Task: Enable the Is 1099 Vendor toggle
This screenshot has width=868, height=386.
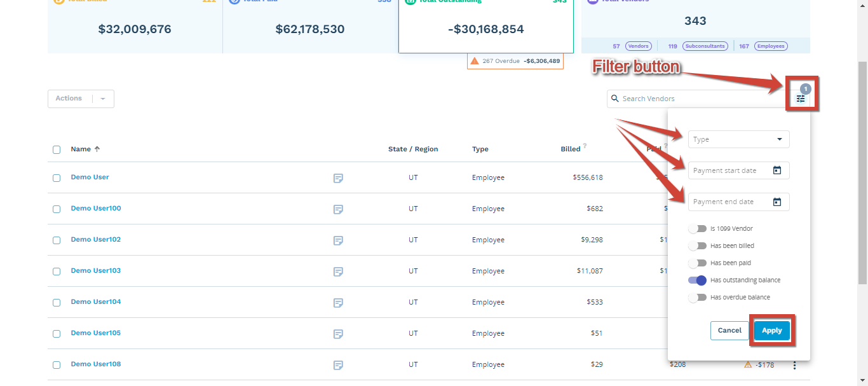Action: pos(697,228)
